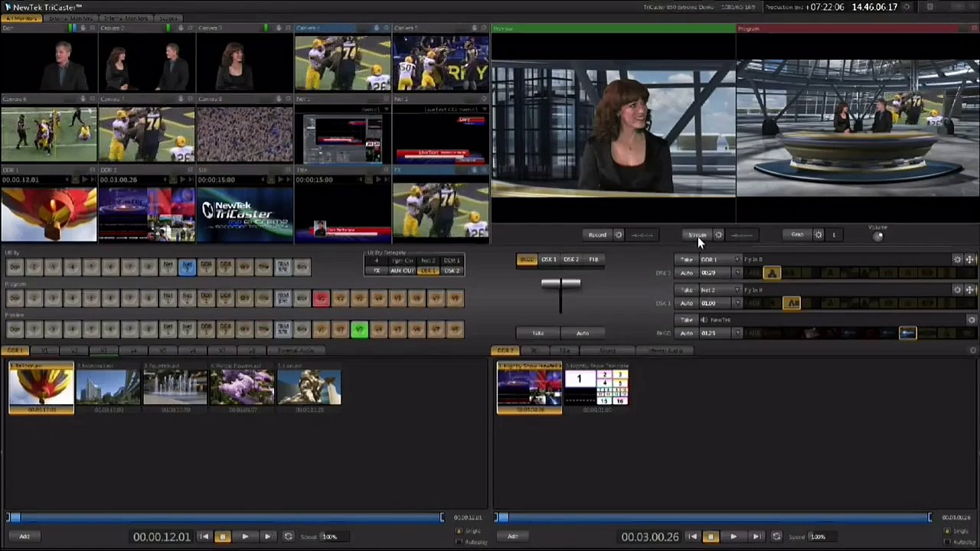Screen dimensions: 980x551
Task: Select highlighted DSK 1 transition icon
Action: [772, 273]
